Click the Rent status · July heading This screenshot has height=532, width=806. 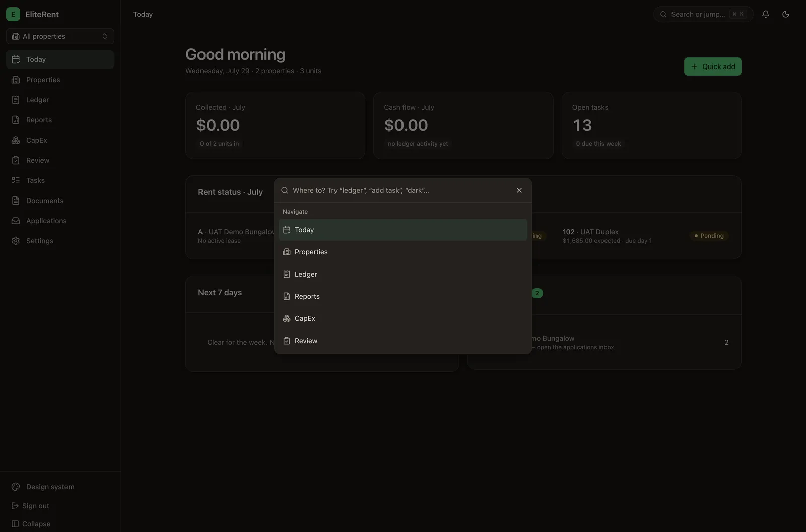pyautogui.click(x=230, y=192)
